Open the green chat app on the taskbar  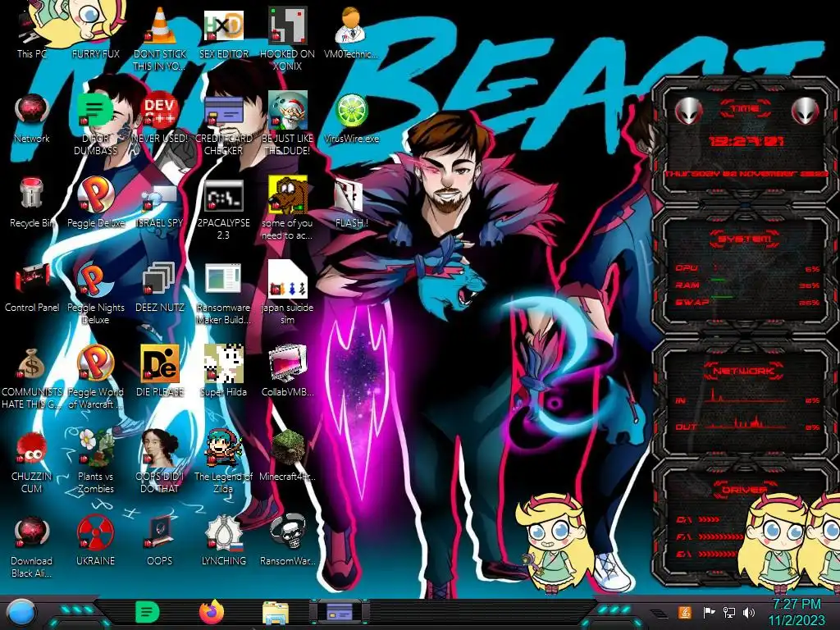(x=148, y=612)
